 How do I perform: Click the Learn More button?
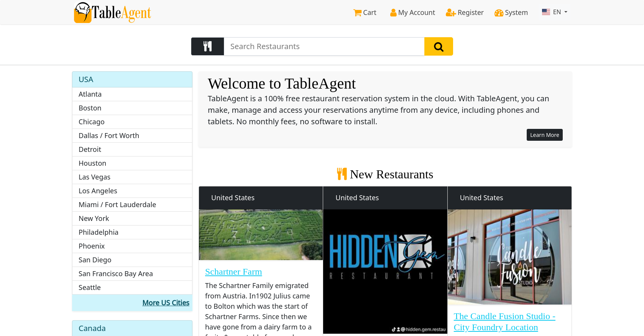point(544,135)
